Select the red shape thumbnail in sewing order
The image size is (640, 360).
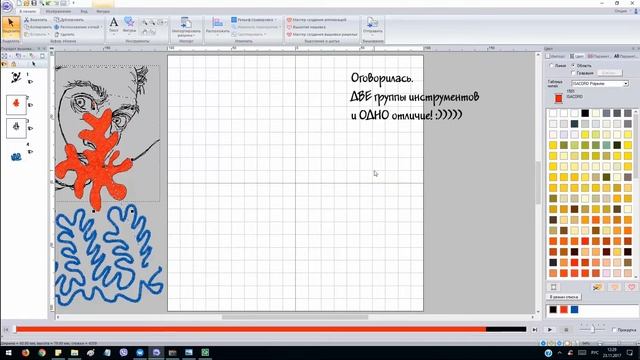[16, 104]
